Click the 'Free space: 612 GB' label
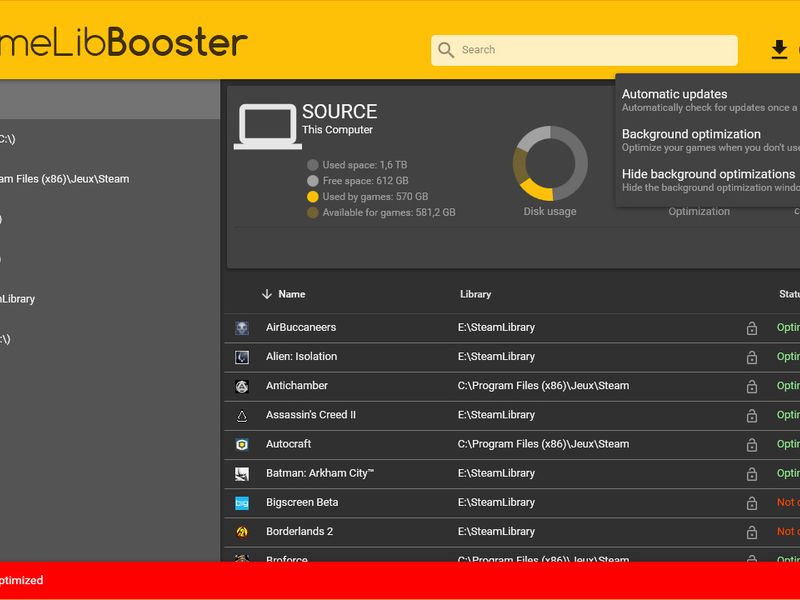 coord(365,181)
